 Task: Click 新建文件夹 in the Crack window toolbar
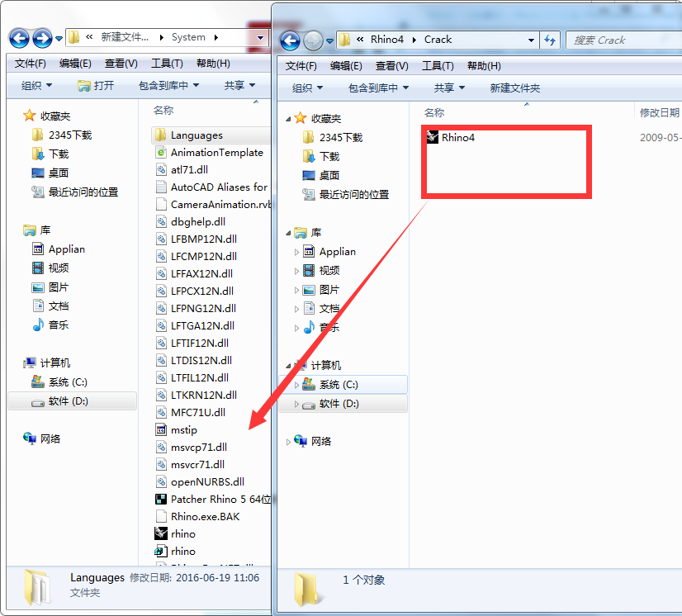tap(515, 88)
